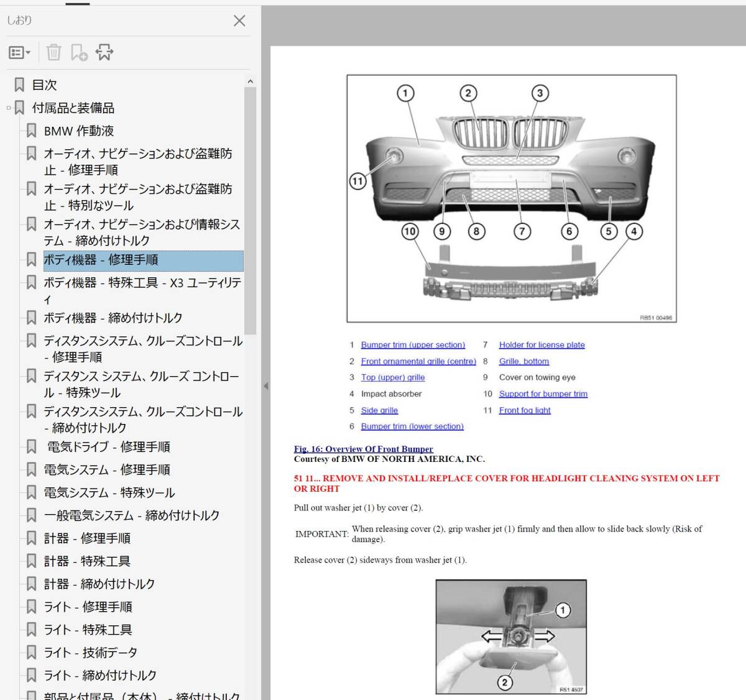Viewport: 746px width, 700px height.
Task: Open 電気システム - 修理手順 bookmark
Action: coord(107,470)
